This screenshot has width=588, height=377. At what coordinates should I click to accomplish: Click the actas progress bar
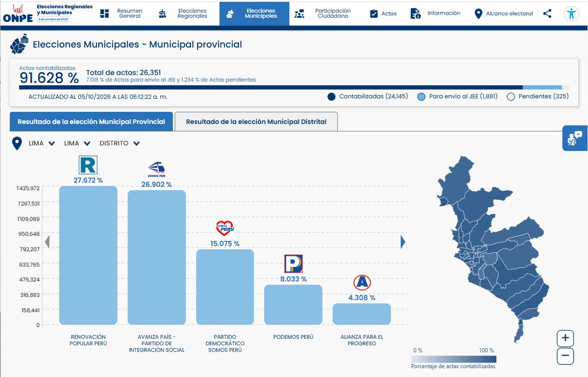tap(294, 87)
